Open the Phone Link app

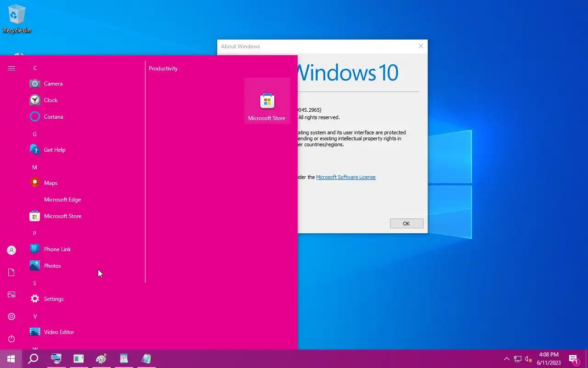[85, 249]
